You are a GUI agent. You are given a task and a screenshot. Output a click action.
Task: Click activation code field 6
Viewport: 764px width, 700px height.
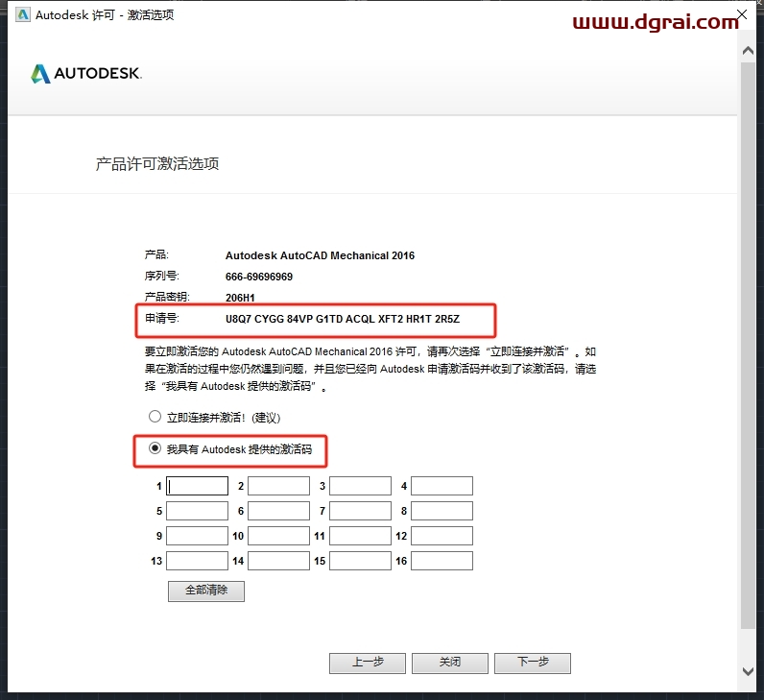pyautogui.click(x=278, y=511)
